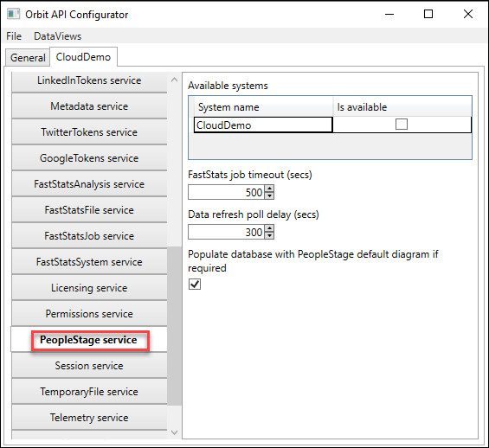
Task: Open FastStatsAnalysis service
Action: click(89, 184)
